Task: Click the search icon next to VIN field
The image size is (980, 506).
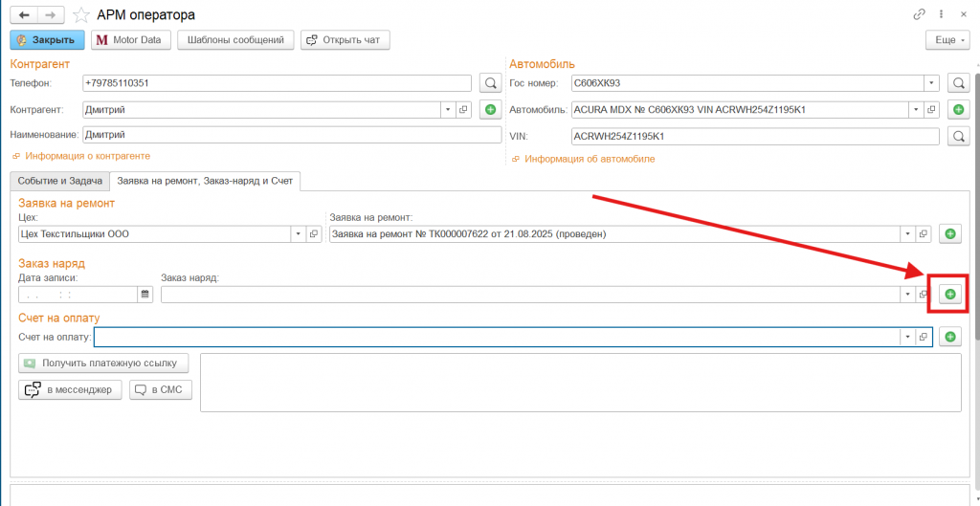Action: coord(958,137)
